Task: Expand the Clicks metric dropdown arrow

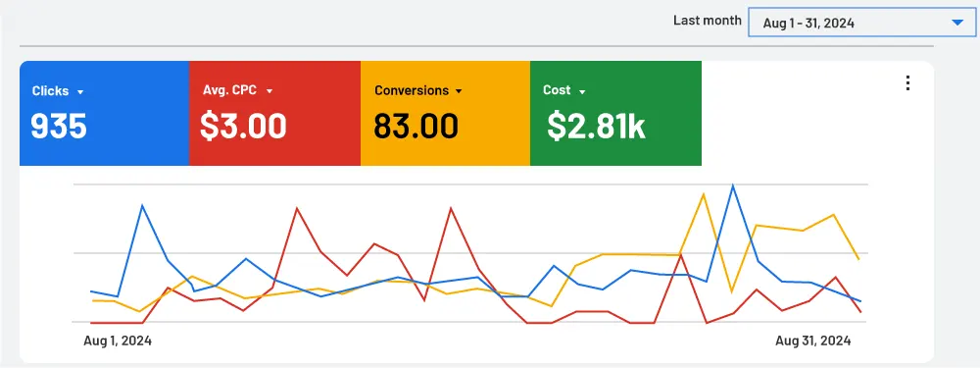Action: 80,92
